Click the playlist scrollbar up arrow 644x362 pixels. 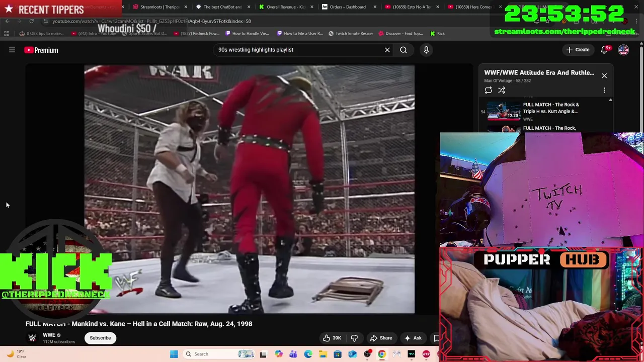click(610, 100)
